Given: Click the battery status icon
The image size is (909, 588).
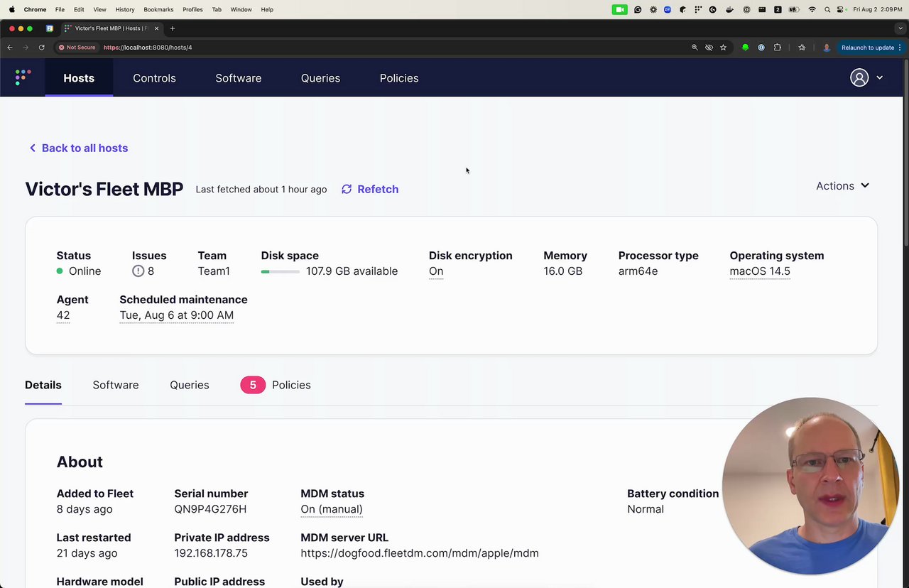Looking at the screenshot, I should click(x=795, y=9).
